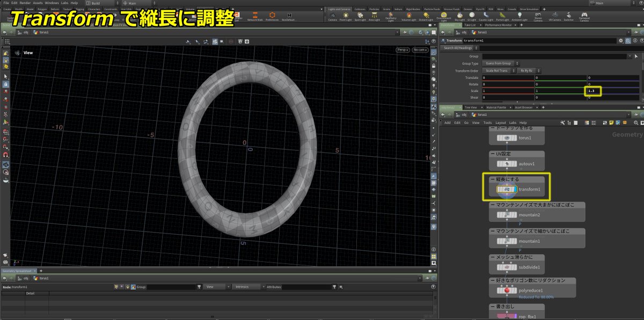Open the Persp viewport dropdown

(x=402, y=50)
